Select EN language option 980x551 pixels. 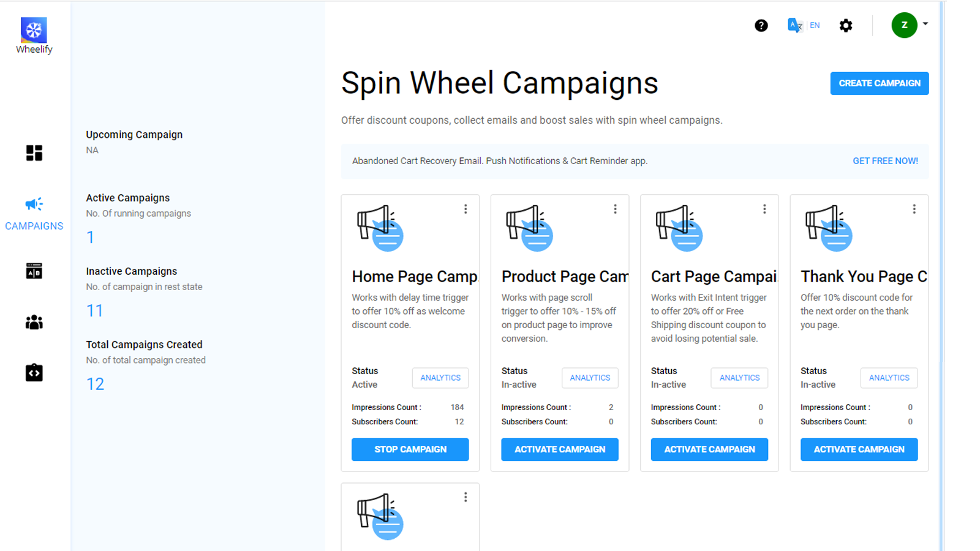(x=815, y=25)
